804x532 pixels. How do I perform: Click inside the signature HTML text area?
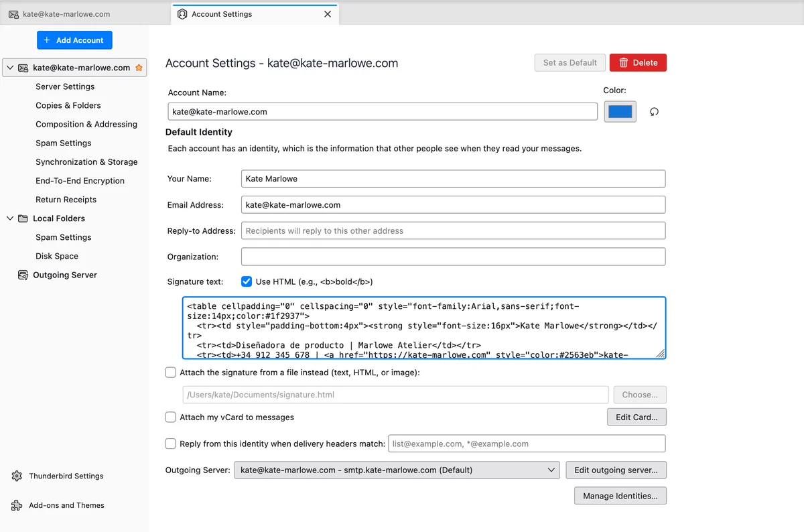[424, 328]
